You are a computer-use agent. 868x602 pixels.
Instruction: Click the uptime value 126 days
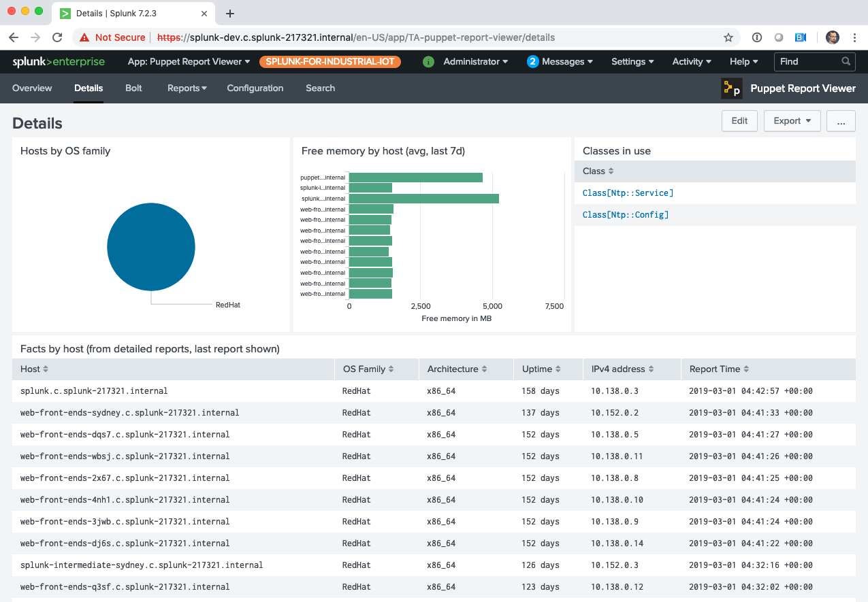point(541,565)
